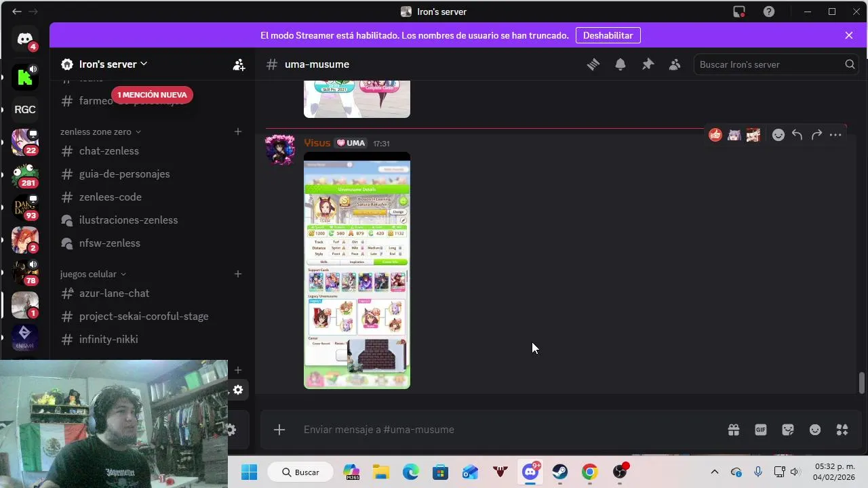Forward the Visus message

pyautogui.click(x=816, y=135)
